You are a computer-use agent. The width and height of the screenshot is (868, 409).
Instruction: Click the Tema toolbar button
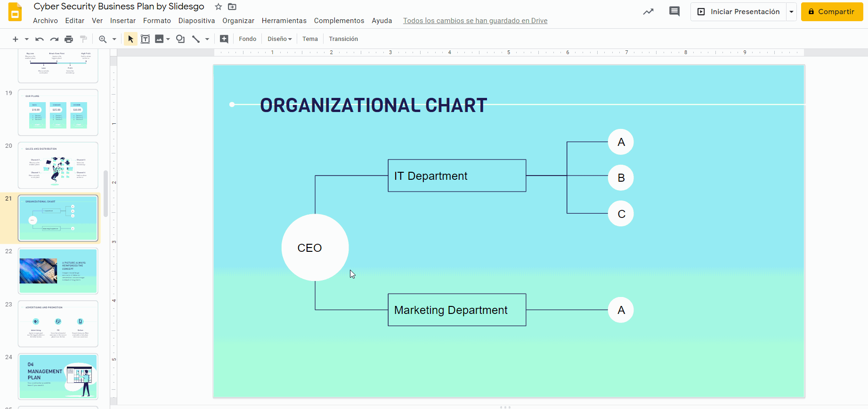310,39
